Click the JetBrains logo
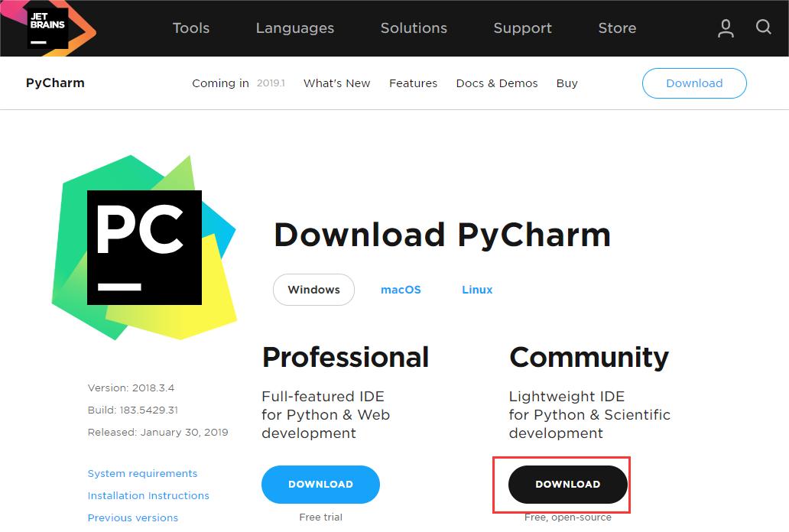Viewport: 789px width, 532px height. (48, 28)
